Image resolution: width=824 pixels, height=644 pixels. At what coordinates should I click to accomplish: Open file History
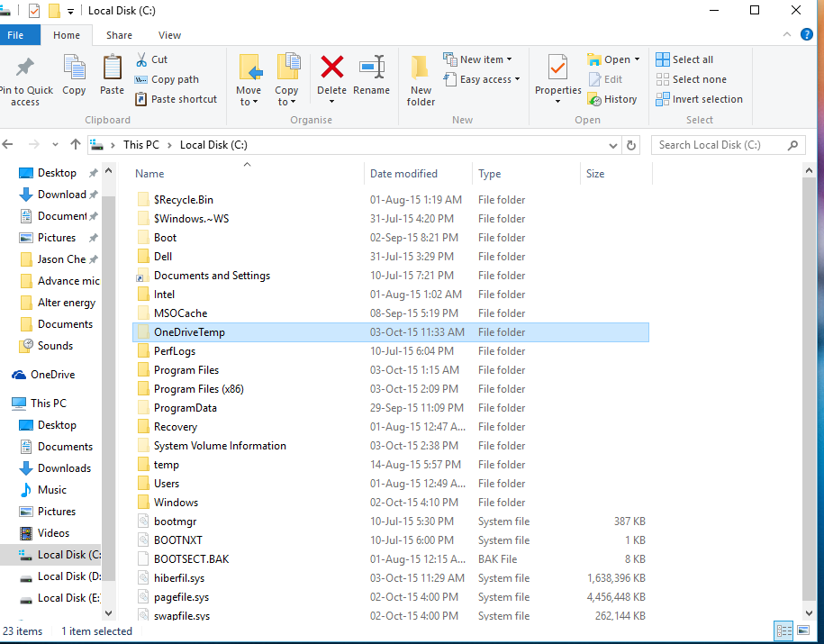(x=612, y=99)
